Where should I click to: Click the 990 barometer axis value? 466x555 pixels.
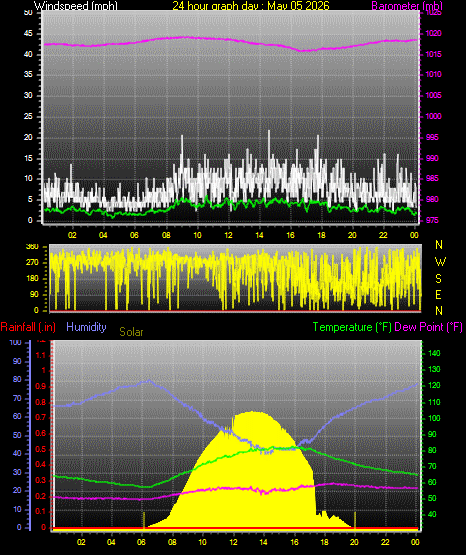click(x=432, y=158)
